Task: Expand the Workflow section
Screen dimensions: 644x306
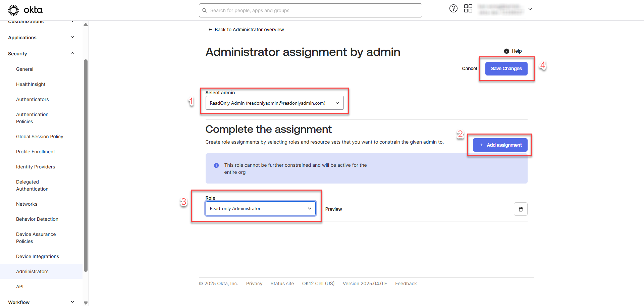Action: (72, 302)
